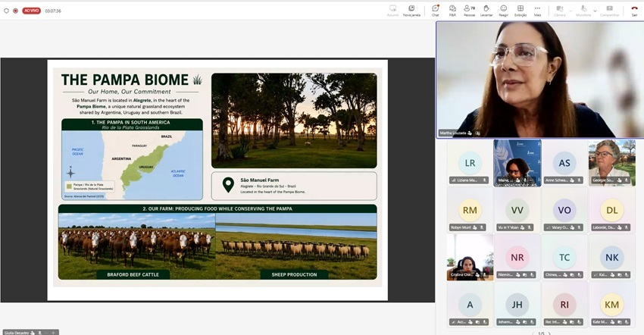The width and height of the screenshot is (644, 335).
Task: Select the VO Valary O tile
Action: tap(564, 211)
